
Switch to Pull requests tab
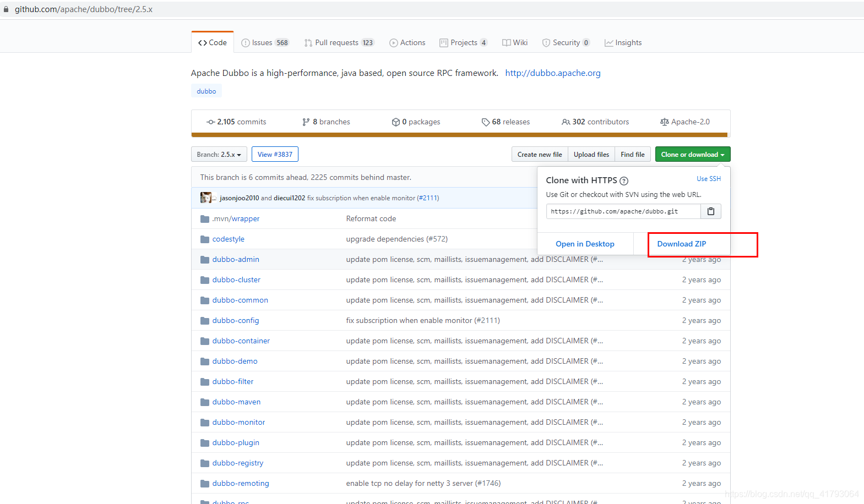[x=339, y=42]
